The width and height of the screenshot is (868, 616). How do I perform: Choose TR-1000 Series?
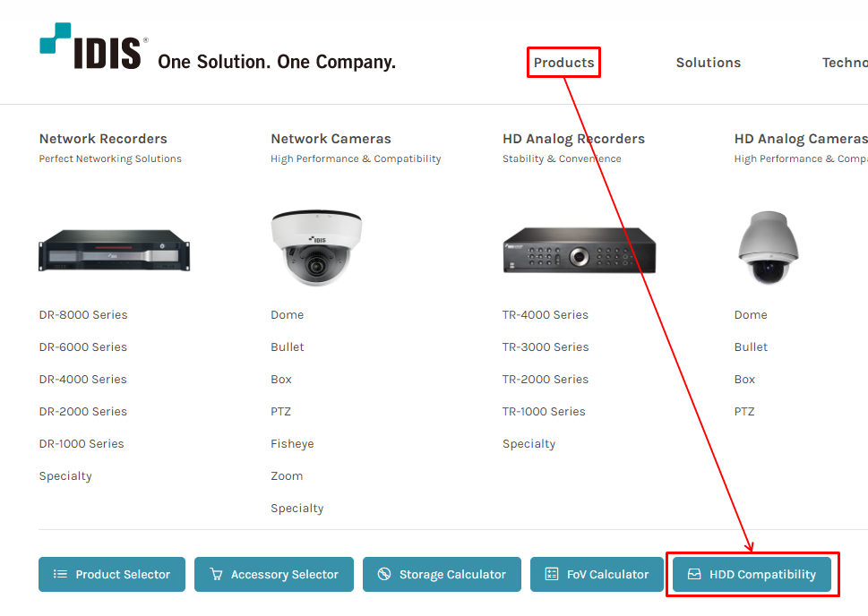pyautogui.click(x=544, y=411)
